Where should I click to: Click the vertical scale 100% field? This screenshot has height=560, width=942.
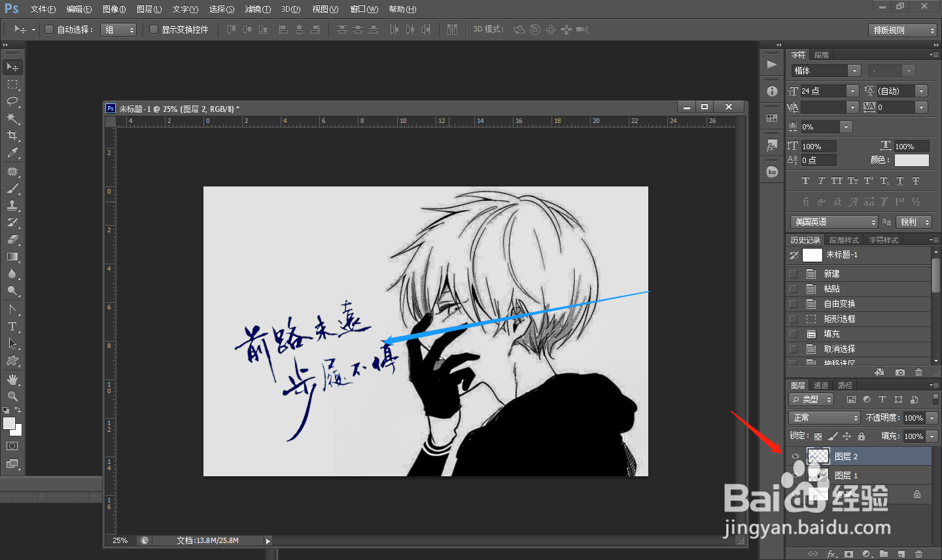click(819, 147)
